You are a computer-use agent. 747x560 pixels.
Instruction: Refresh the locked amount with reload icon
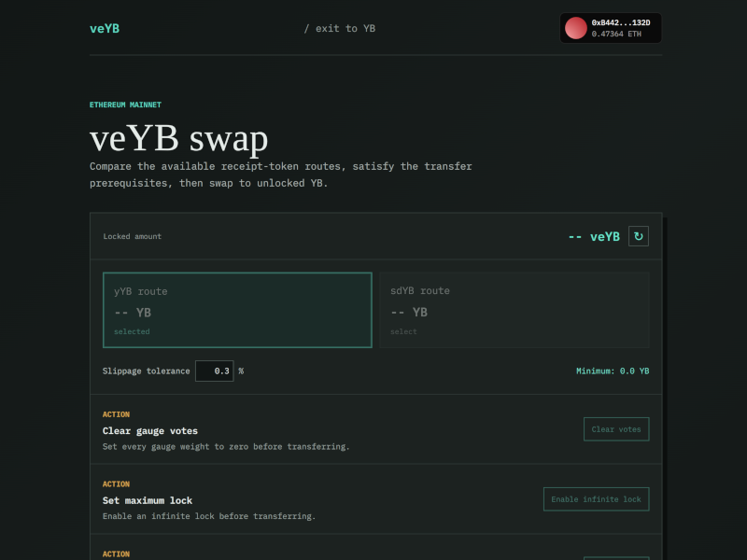639,236
